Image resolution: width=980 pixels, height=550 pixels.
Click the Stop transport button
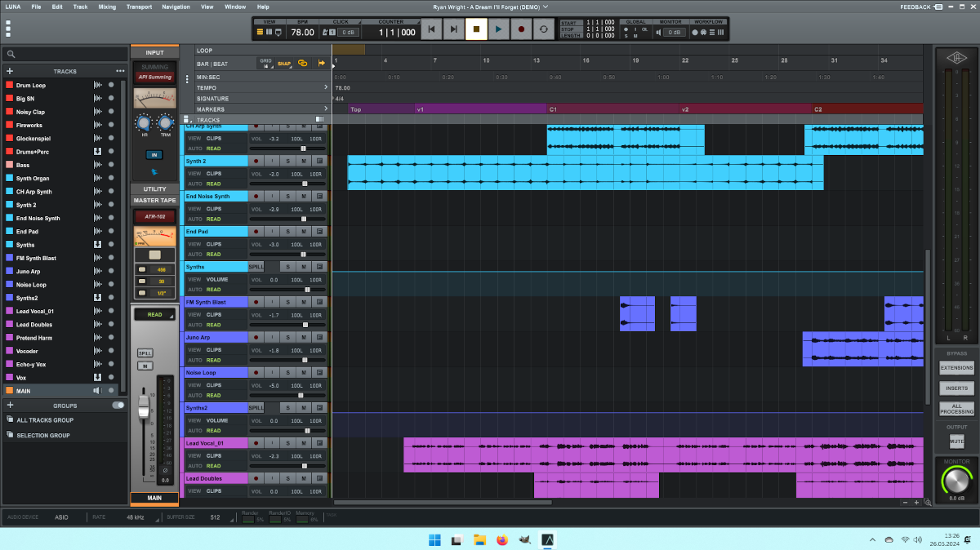(476, 30)
